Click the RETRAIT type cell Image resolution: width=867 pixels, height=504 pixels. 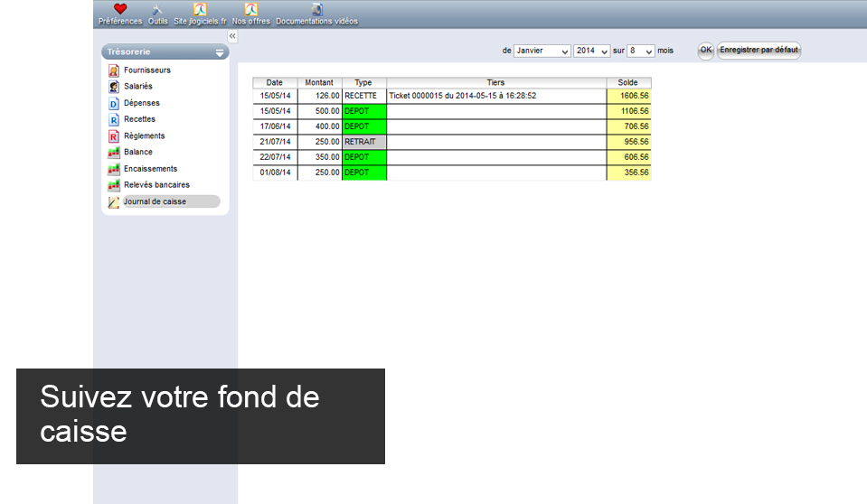(363, 142)
